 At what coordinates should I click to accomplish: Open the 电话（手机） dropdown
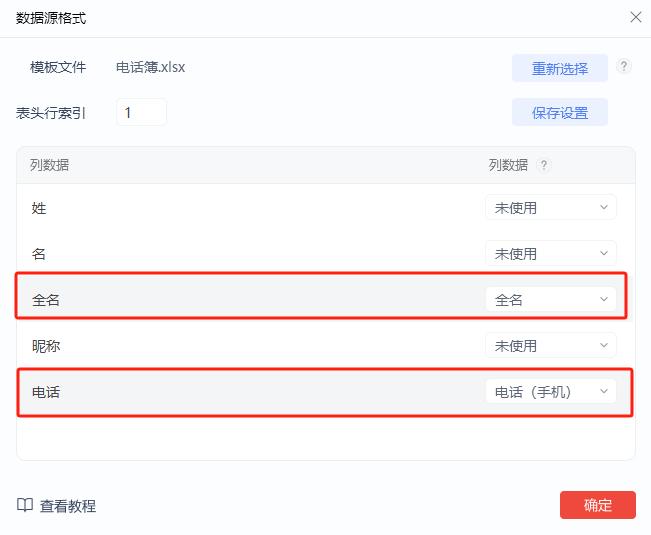[x=550, y=392]
